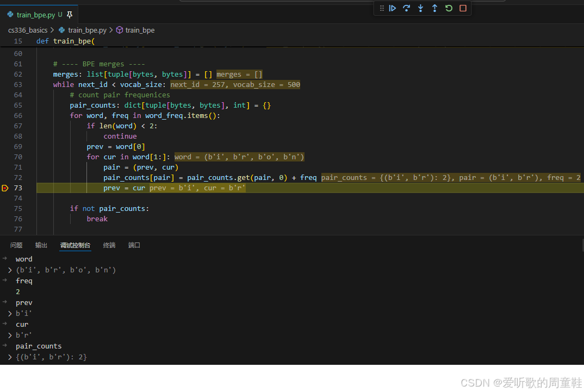Click the 'continue' statement on line 68

tap(120, 136)
